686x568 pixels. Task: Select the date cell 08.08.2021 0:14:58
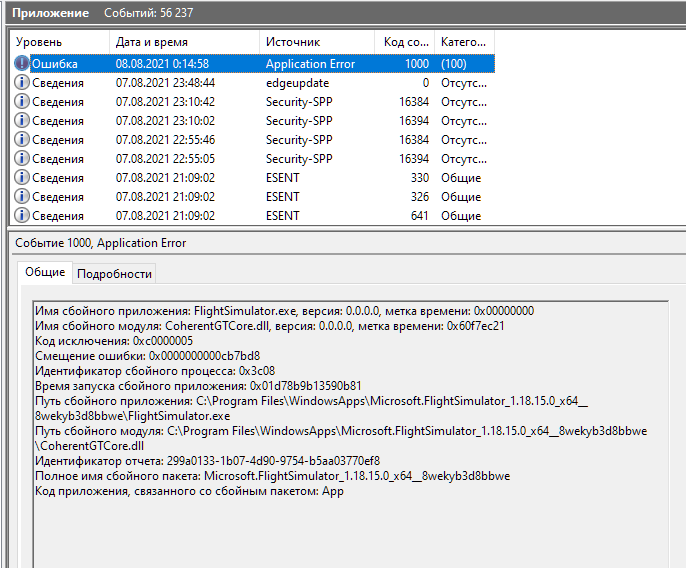(162, 64)
